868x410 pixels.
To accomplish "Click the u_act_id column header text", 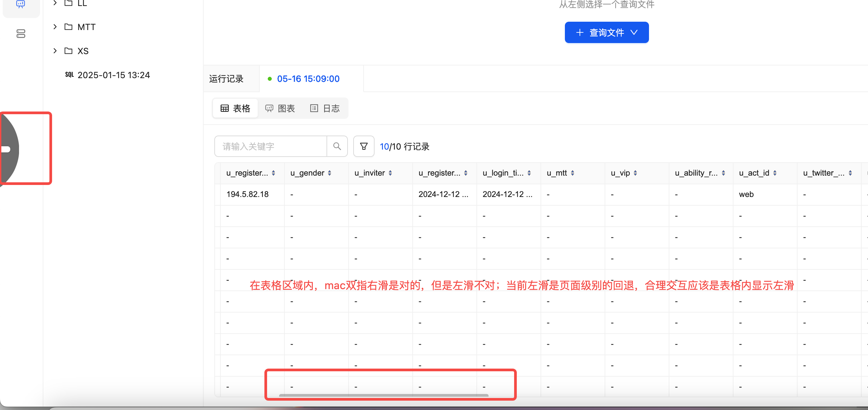I will [x=754, y=173].
